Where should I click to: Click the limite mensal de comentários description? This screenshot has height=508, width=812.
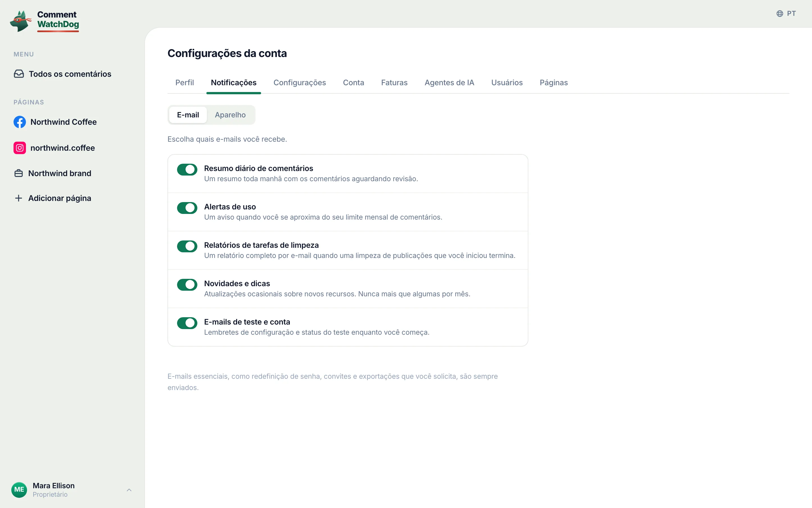point(323,217)
